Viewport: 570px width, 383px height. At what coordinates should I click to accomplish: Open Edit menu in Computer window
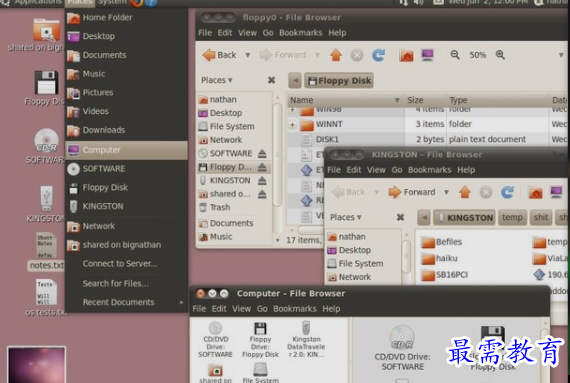219,309
